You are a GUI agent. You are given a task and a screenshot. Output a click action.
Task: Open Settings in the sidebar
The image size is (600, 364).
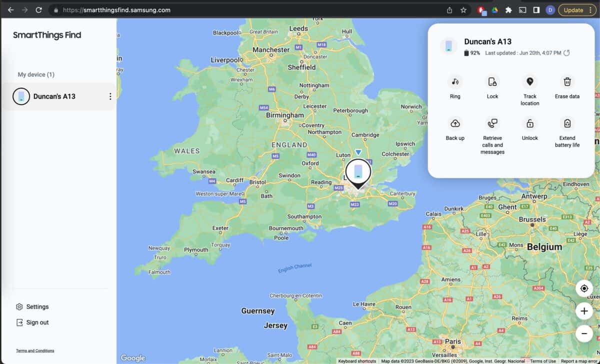[32, 307]
